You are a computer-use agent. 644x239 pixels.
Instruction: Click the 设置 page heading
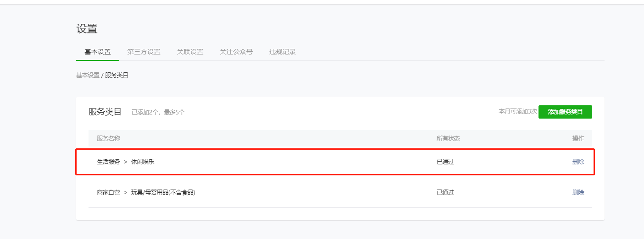pos(87,29)
